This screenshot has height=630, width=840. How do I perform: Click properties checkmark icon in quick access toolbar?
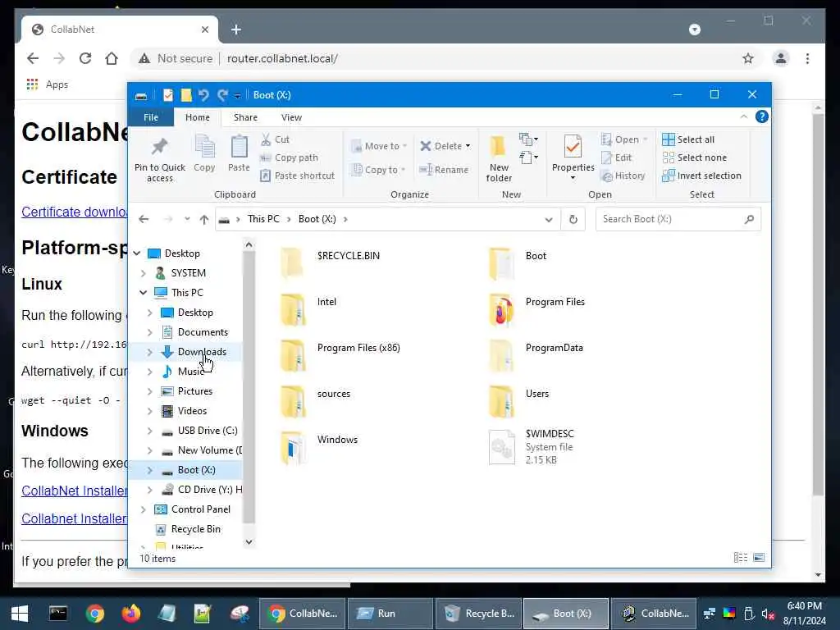tap(168, 95)
